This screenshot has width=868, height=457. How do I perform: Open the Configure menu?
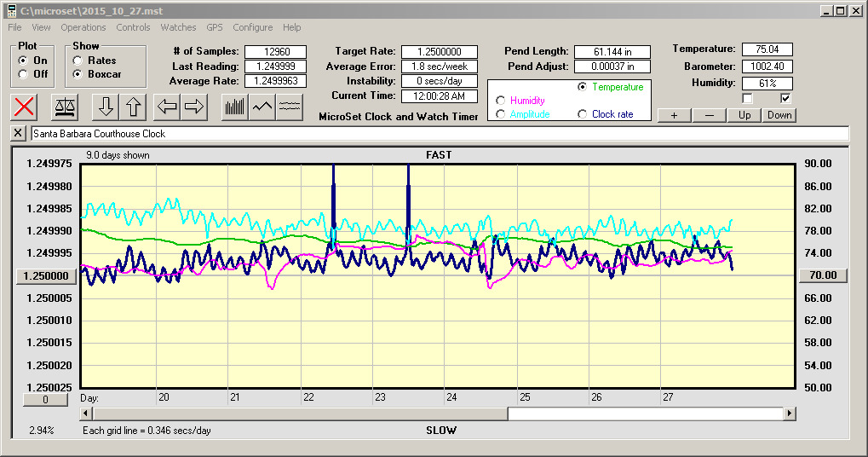click(252, 27)
